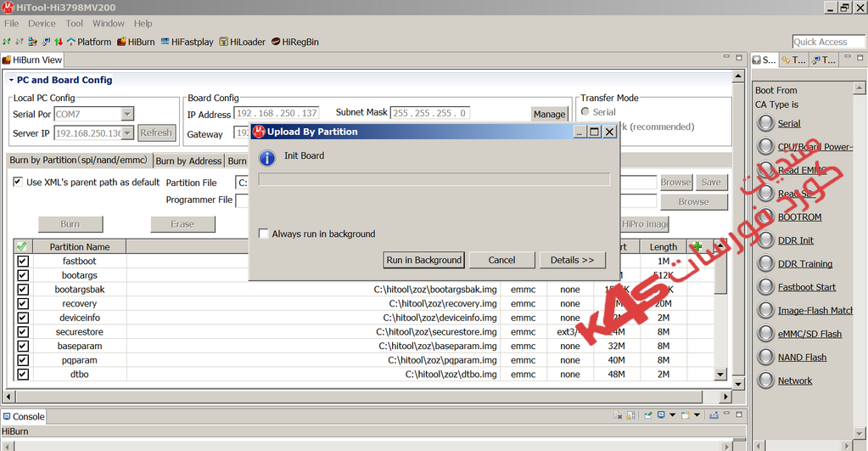The width and height of the screenshot is (868, 451).
Task: Click the round indicator beside eMMC/SD Flash
Action: click(765, 334)
